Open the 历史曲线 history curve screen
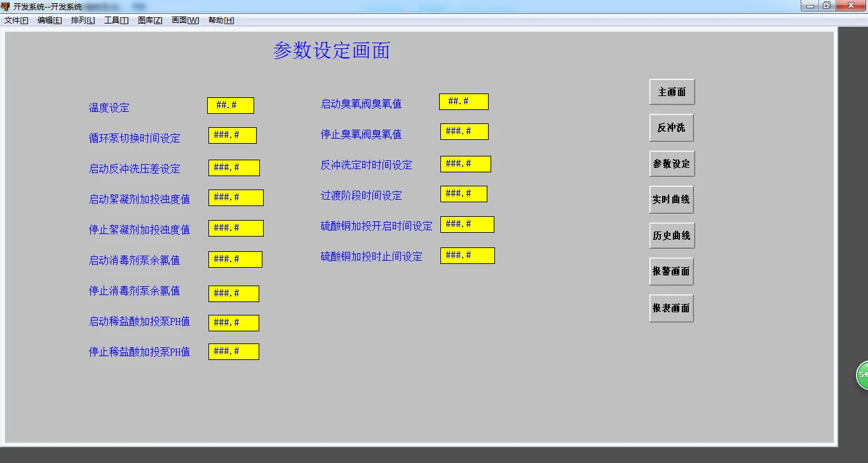The height and width of the screenshot is (463, 868). 671,235
